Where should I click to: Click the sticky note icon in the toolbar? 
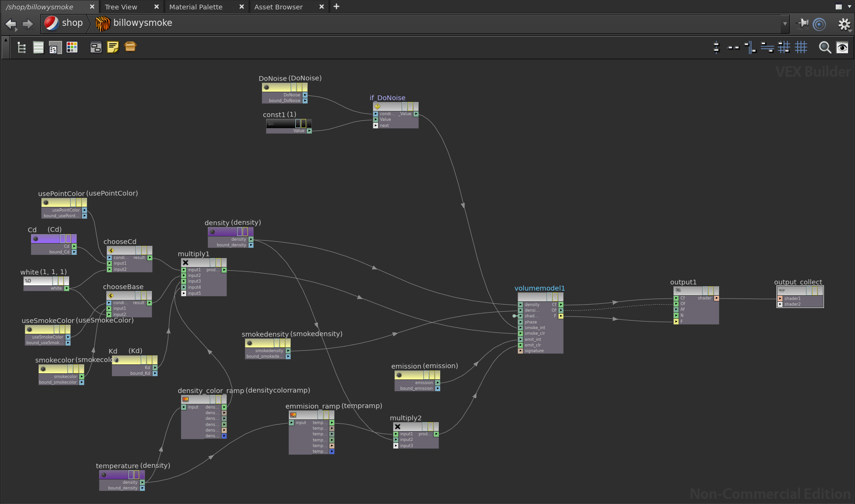[x=113, y=47]
